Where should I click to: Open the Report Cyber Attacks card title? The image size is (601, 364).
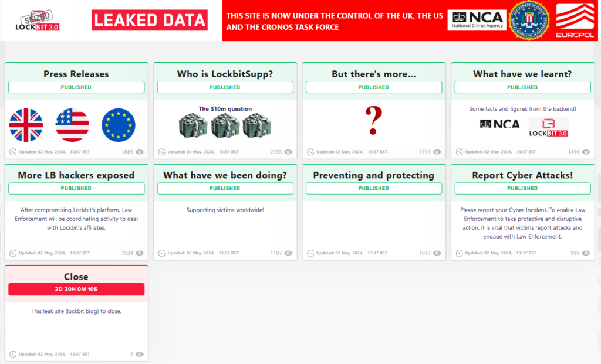(x=523, y=176)
